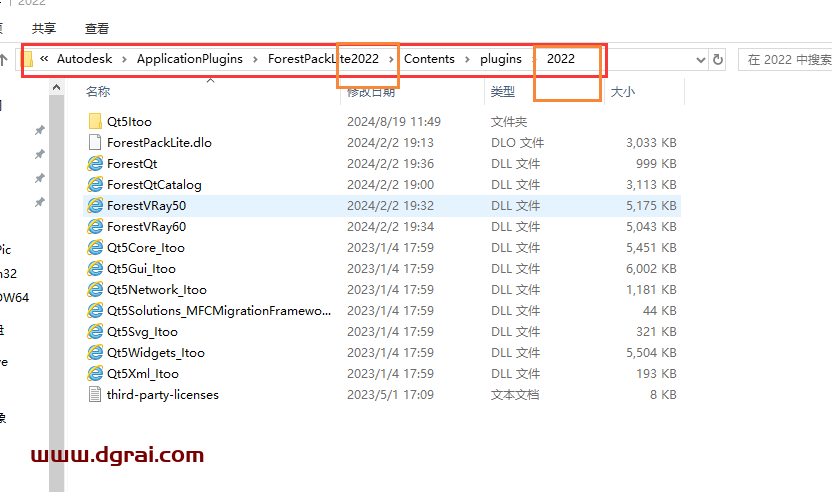Select the ForestVRay50 file icon
This screenshot has height=492, width=832.
pos(95,205)
